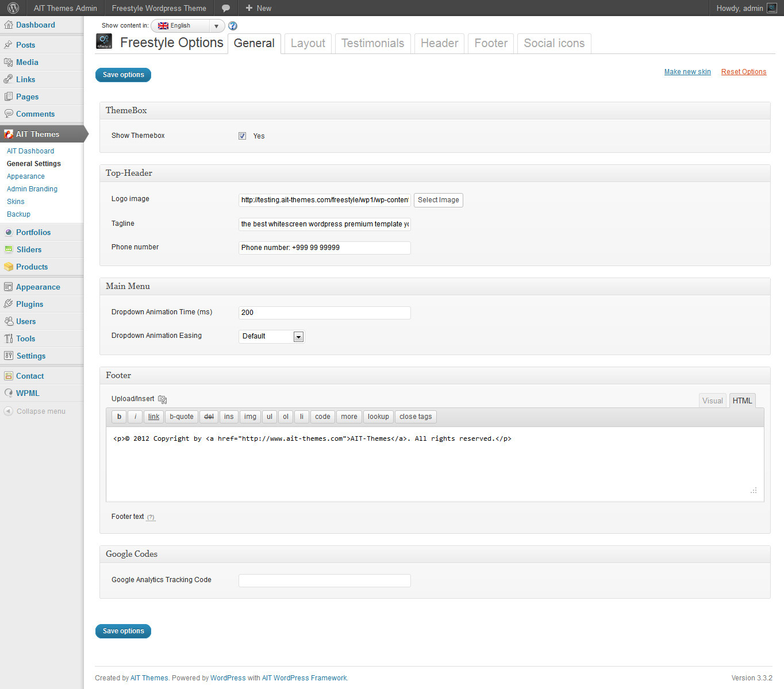Click the Upload/Insert media icon
This screenshot has height=689, width=784.
[163, 399]
